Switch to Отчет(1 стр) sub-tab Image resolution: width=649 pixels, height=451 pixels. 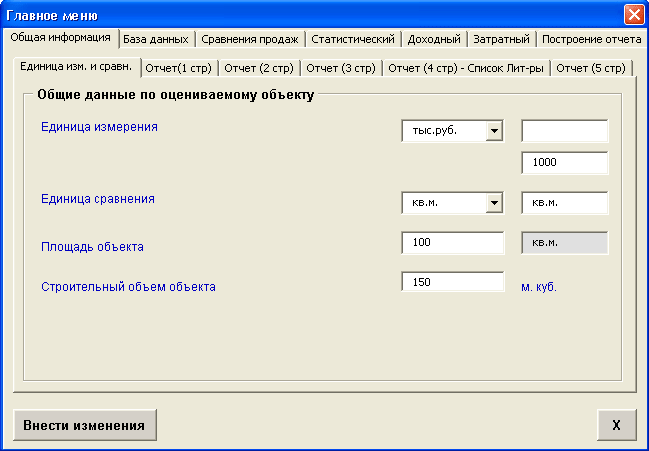point(177,68)
